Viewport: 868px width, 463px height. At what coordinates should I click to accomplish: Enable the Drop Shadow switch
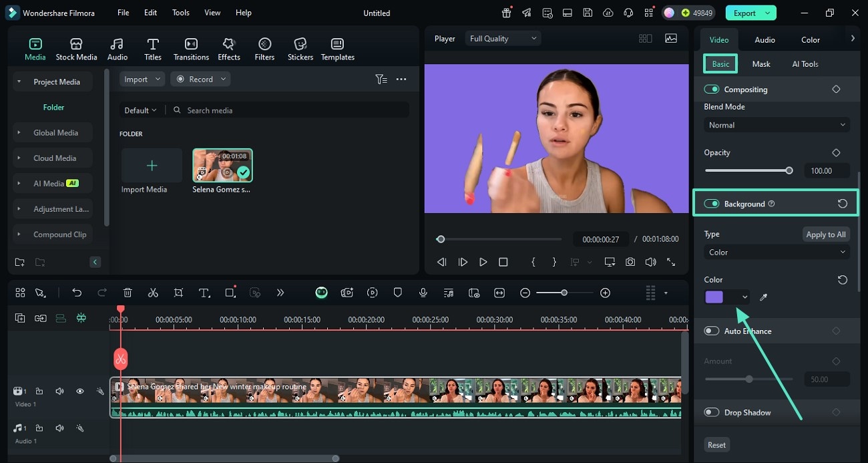[x=712, y=413]
